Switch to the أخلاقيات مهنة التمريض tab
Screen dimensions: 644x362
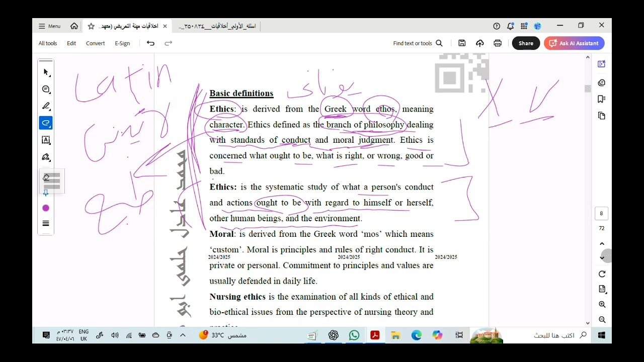pyautogui.click(x=129, y=26)
